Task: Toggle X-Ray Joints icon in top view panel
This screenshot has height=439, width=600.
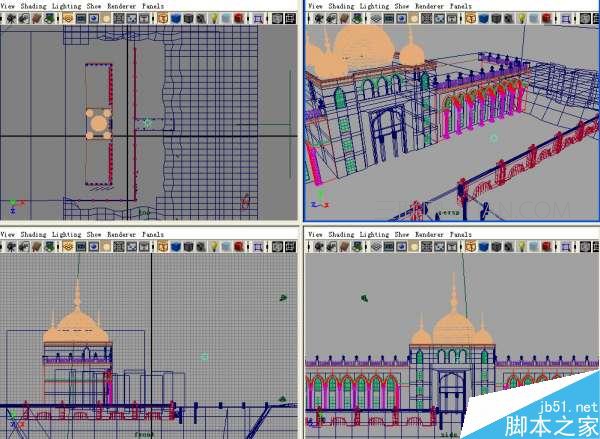Action: (290, 18)
